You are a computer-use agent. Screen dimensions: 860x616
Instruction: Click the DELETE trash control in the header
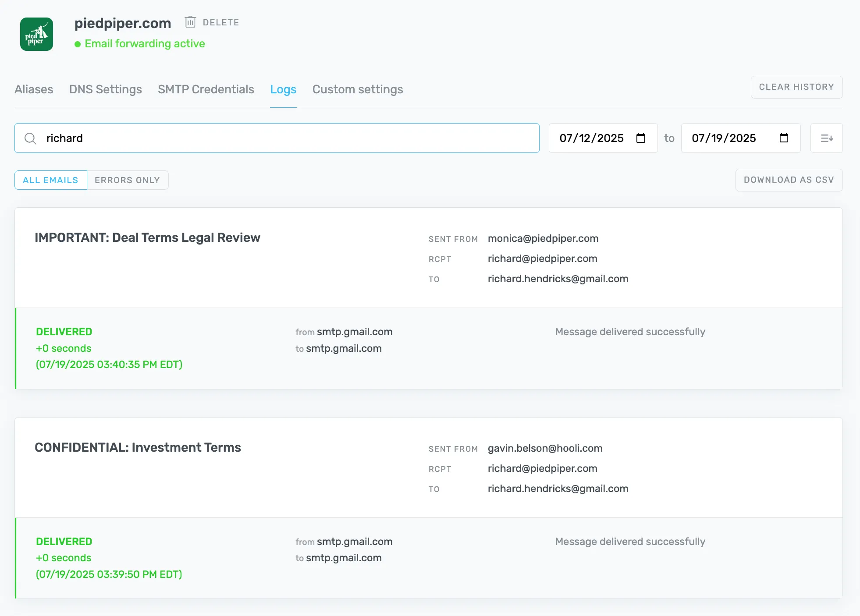coord(212,22)
